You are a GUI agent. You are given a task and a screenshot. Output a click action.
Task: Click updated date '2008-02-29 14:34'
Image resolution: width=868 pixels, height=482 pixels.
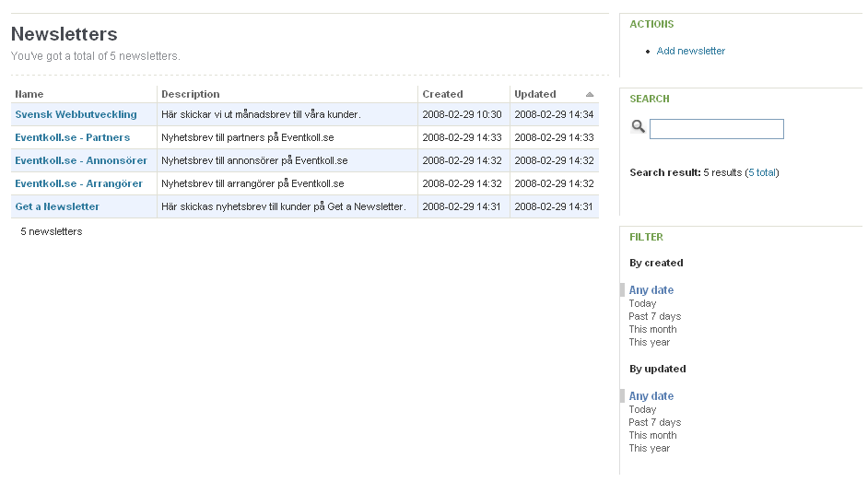tap(554, 114)
